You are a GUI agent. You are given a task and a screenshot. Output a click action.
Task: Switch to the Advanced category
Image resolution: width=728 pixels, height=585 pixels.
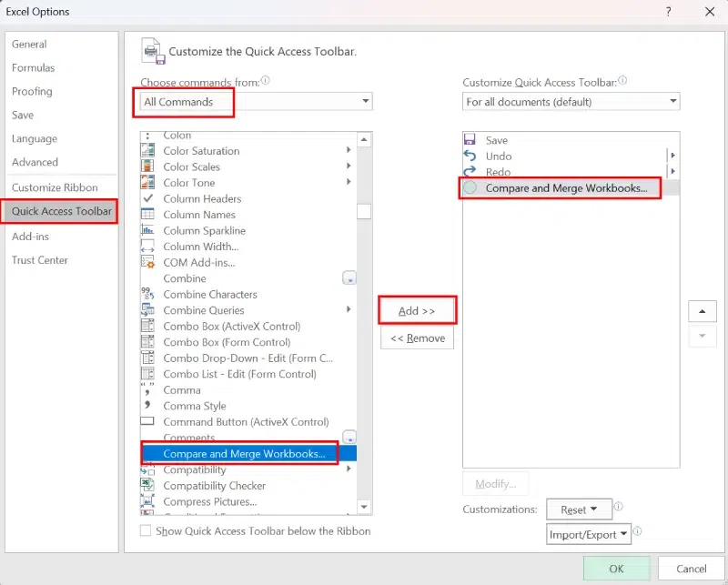pos(35,162)
